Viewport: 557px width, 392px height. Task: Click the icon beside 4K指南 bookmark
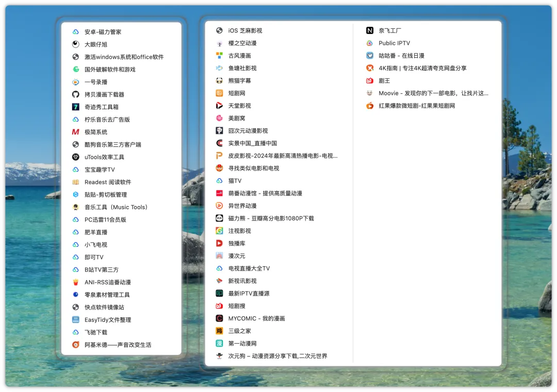[370, 68]
